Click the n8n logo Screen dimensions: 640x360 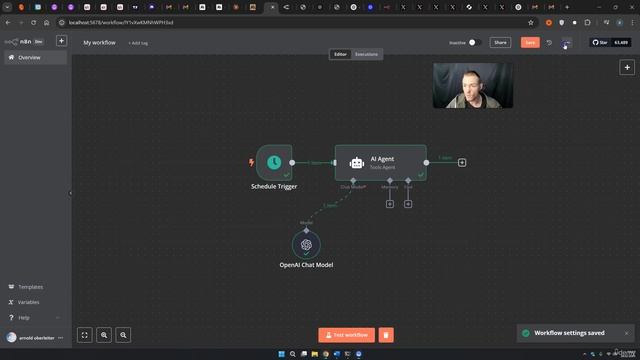(18, 42)
